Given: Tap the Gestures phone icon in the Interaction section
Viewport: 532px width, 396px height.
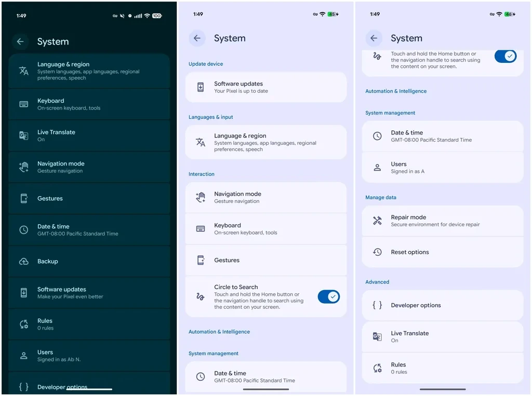Looking at the screenshot, I should click(201, 260).
